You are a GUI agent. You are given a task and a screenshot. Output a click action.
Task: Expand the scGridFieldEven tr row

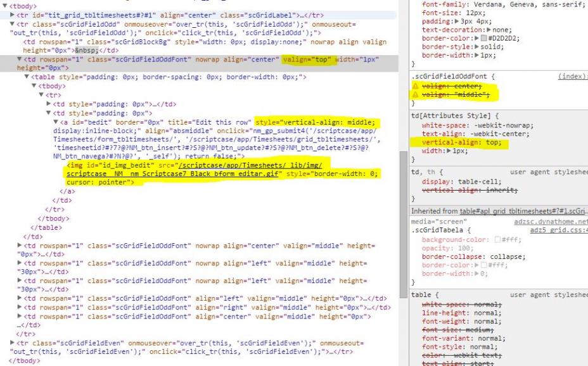coord(12,343)
